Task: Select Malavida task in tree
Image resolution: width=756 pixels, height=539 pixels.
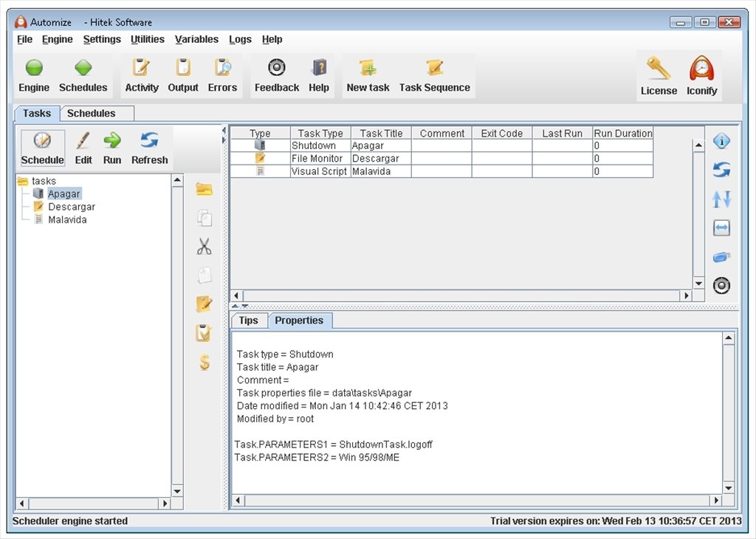Action: click(x=67, y=220)
